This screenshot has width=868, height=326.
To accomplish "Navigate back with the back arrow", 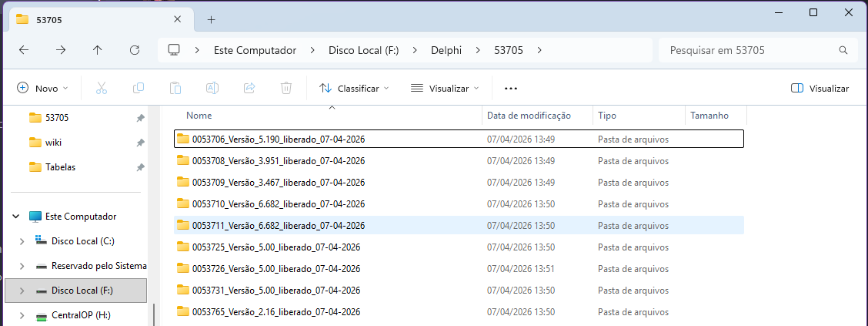I will (x=24, y=50).
